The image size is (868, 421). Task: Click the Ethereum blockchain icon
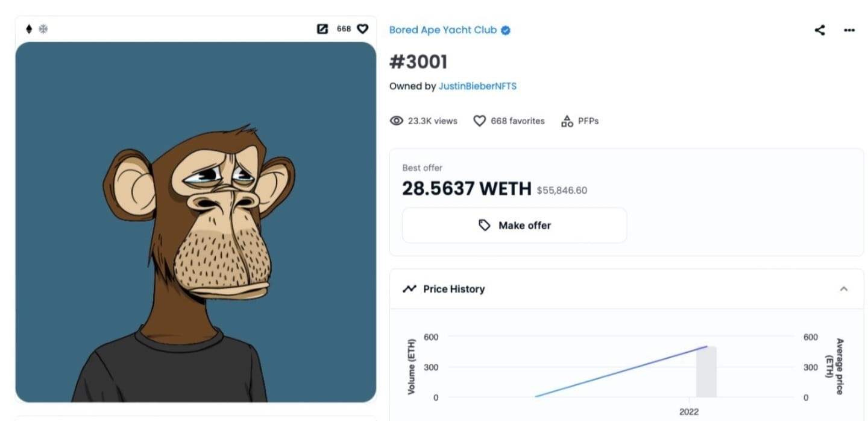click(28, 28)
